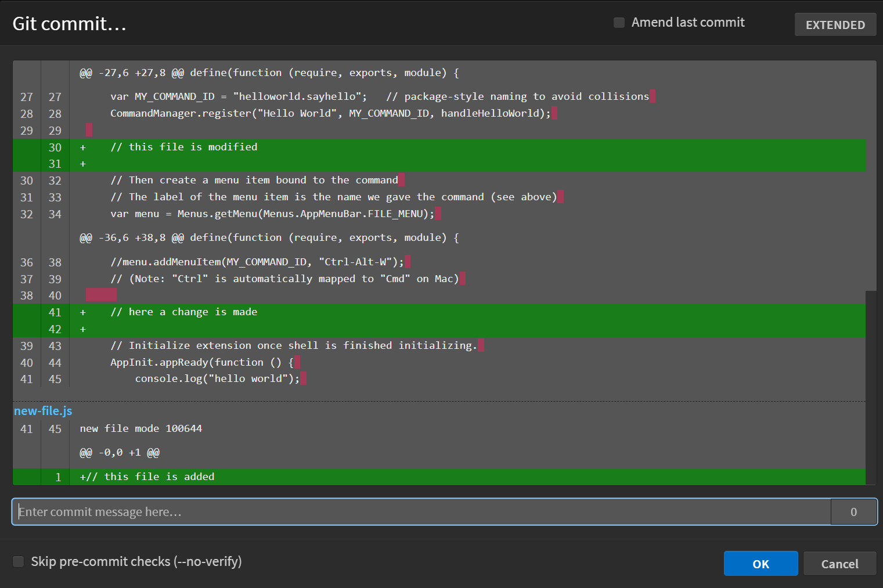Click the line 'new file mode 100644'
Screen dimensions: 883x588
[x=141, y=428]
